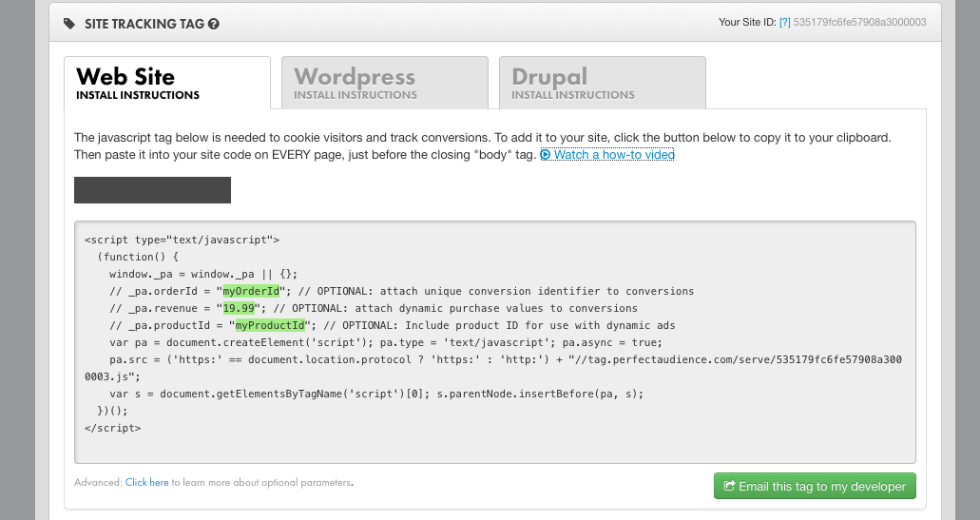Viewport: 980px width, 520px height.
Task: Click the site ID number 535179fc6fe57908a3000003
Action: pos(859,23)
